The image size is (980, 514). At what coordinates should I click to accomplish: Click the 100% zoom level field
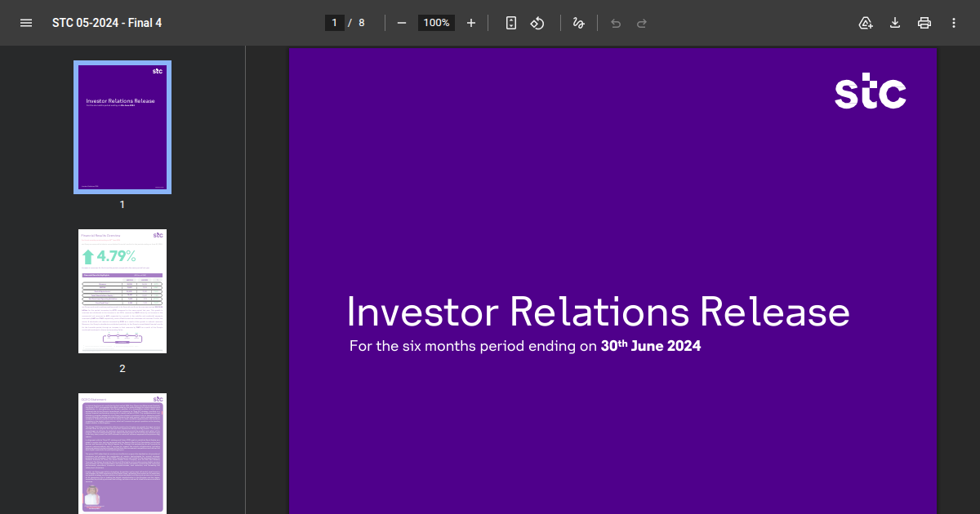pyautogui.click(x=436, y=23)
